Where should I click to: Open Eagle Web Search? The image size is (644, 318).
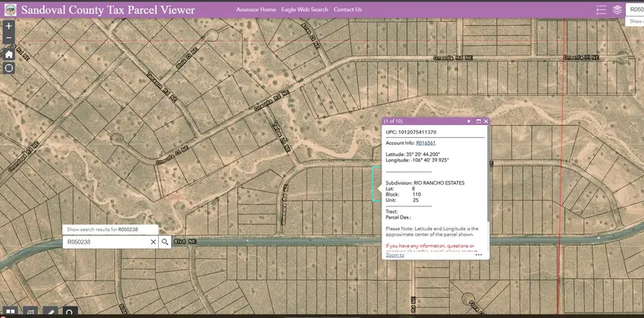click(305, 9)
